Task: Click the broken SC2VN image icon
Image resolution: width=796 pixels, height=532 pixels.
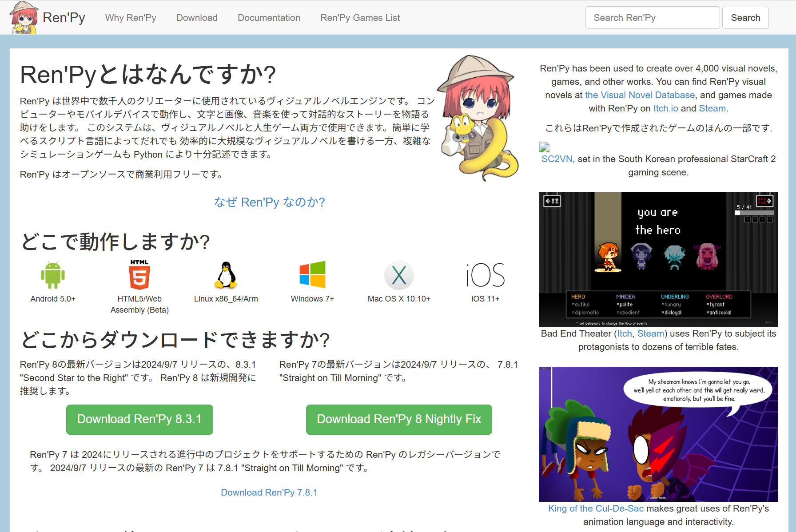Action: point(544,147)
